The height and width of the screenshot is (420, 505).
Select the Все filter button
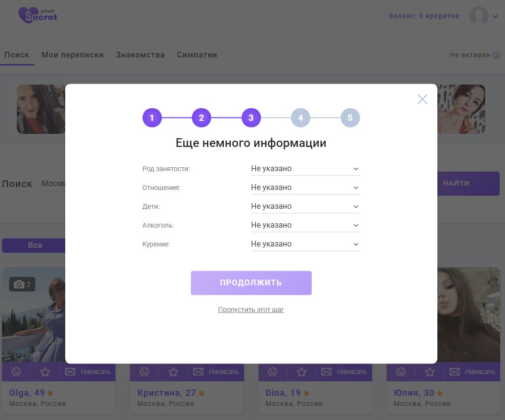34,246
